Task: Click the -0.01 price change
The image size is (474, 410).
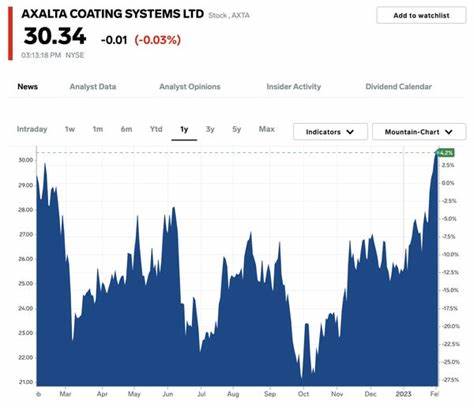Action: [114, 40]
